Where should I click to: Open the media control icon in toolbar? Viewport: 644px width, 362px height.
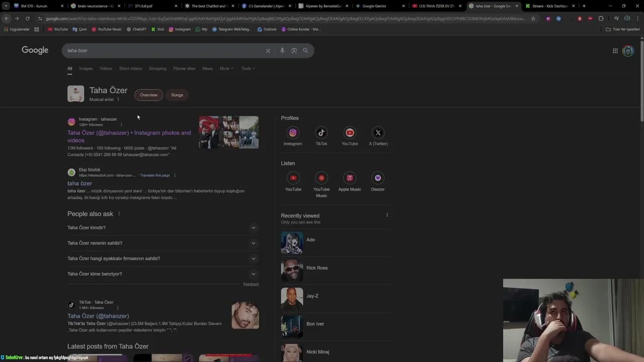click(x=616, y=19)
